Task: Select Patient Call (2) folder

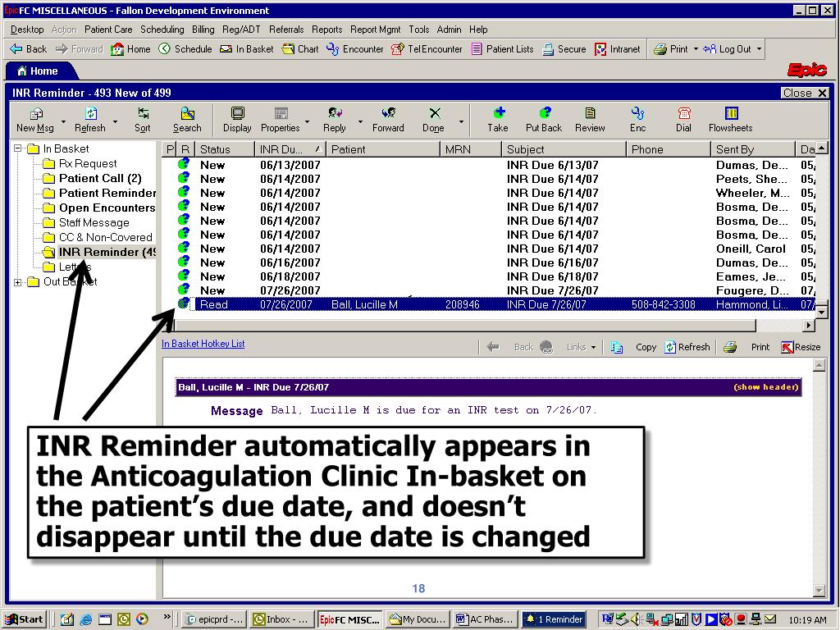Action: coord(99,178)
